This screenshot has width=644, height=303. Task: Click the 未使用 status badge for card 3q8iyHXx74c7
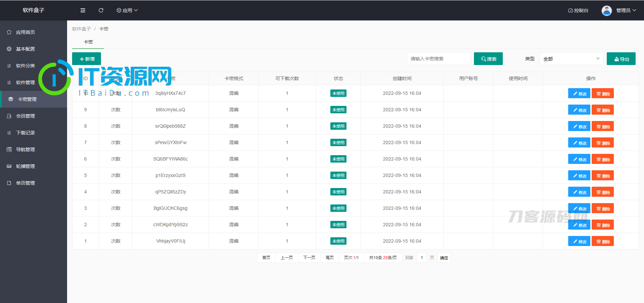click(x=338, y=93)
